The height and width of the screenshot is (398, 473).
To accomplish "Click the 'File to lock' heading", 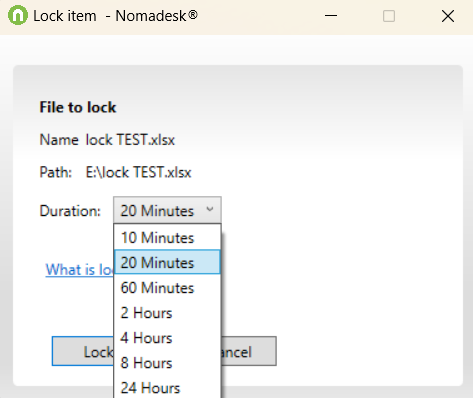I will click(78, 107).
